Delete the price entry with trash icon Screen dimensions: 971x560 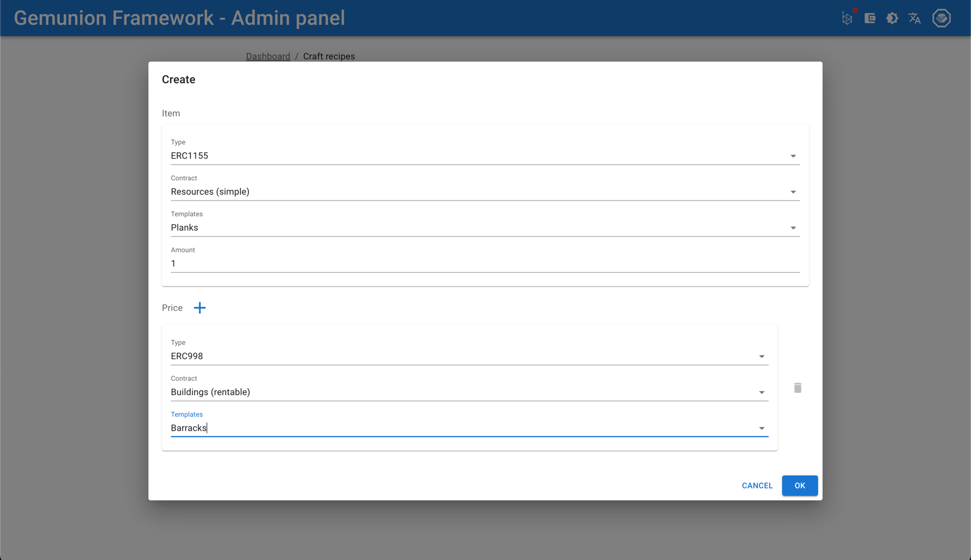point(797,388)
